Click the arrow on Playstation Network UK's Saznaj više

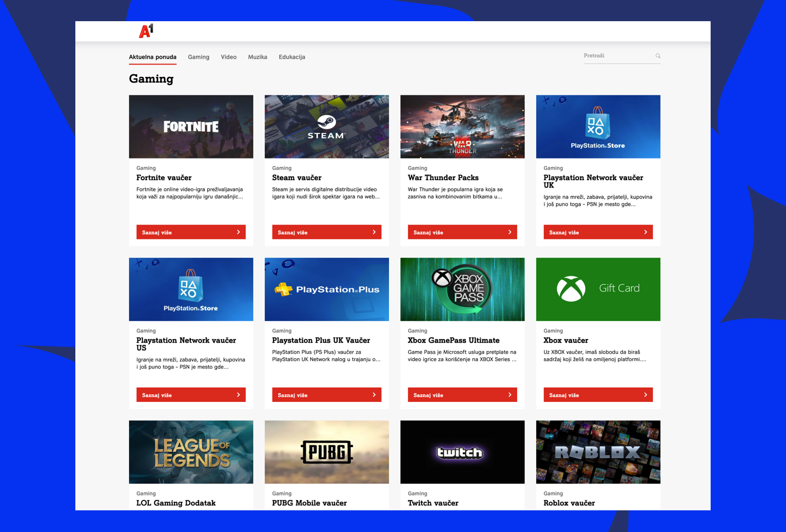(x=646, y=232)
